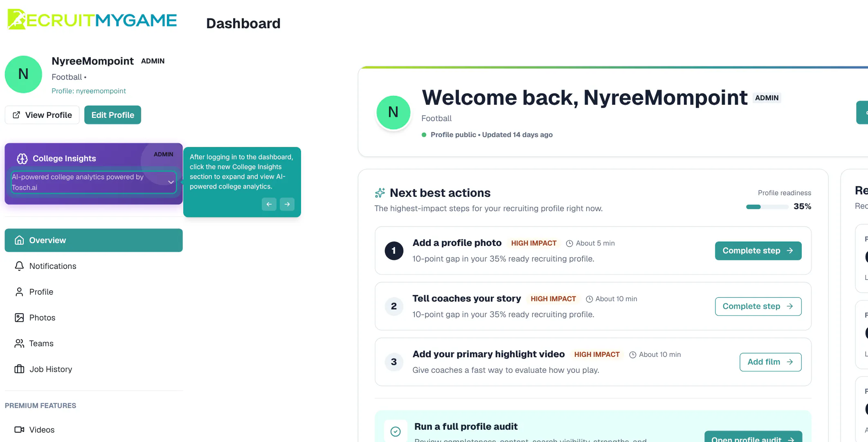Complete step for Add a profile photo
Viewport: 868px width, 442px height.
pyautogui.click(x=758, y=251)
